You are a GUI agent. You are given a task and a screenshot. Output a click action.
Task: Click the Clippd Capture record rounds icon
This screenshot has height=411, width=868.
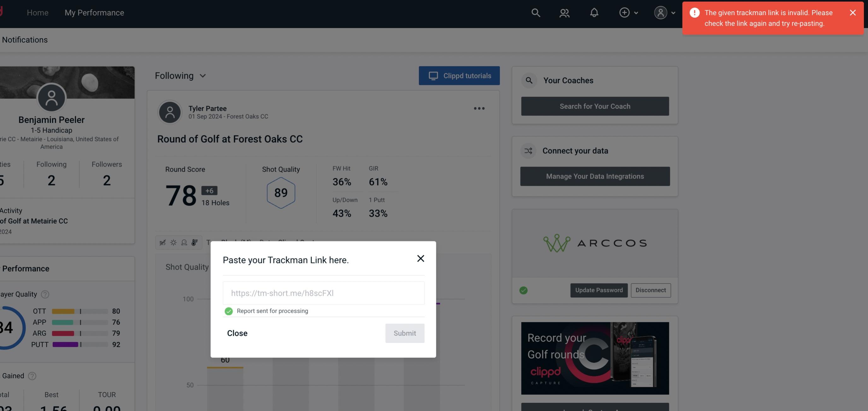595,358
